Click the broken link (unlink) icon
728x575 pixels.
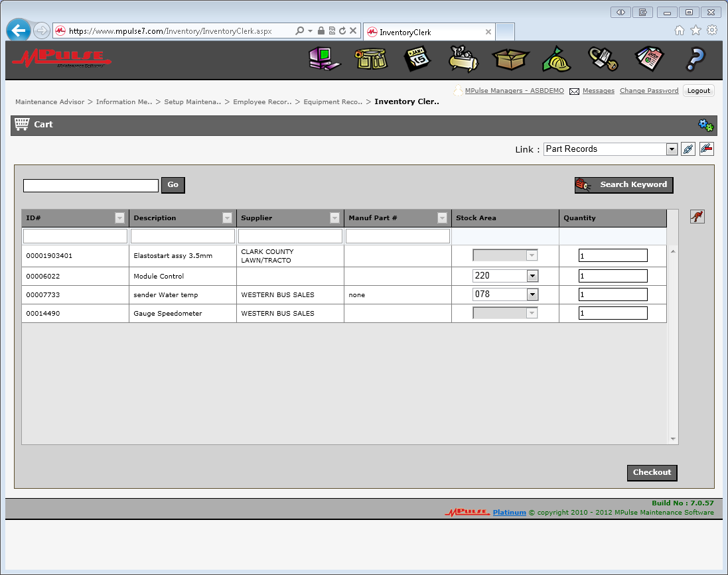pos(706,149)
